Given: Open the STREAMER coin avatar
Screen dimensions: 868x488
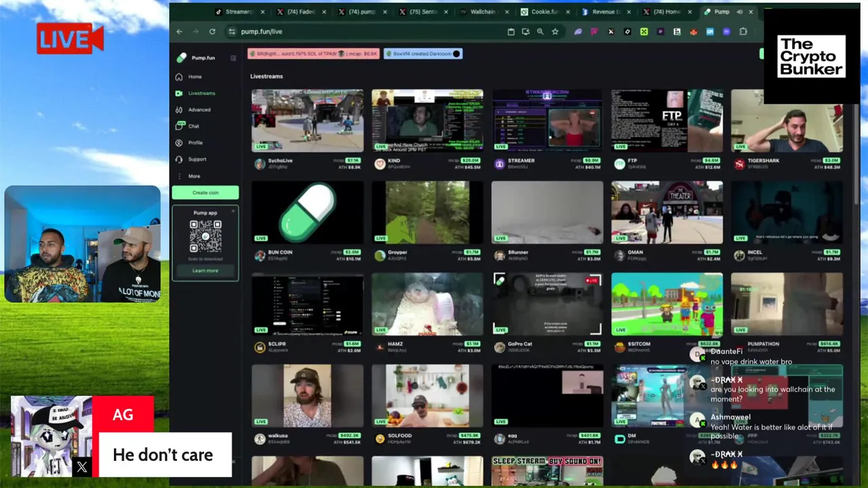Looking at the screenshot, I should pyautogui.click(x=500, y=163).
